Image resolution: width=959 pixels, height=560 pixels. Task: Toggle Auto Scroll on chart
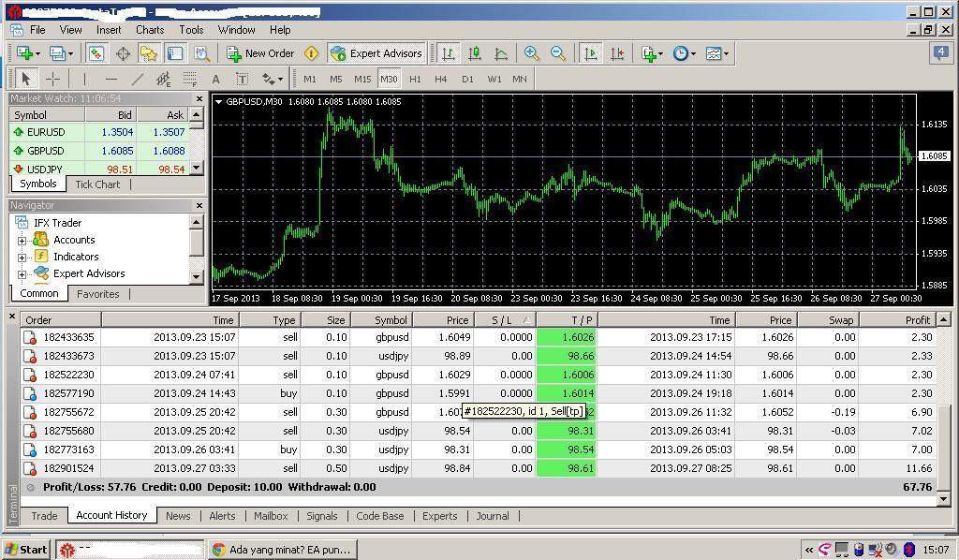pyautogui.click(x=591, y=53)
